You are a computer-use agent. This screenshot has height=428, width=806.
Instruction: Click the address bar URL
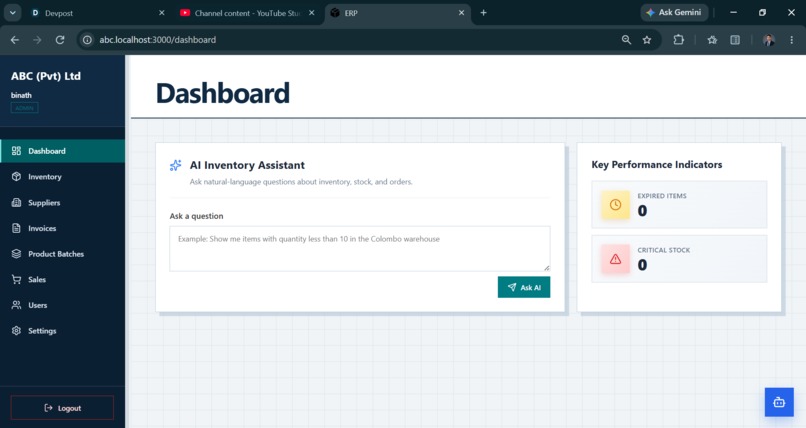158,40
